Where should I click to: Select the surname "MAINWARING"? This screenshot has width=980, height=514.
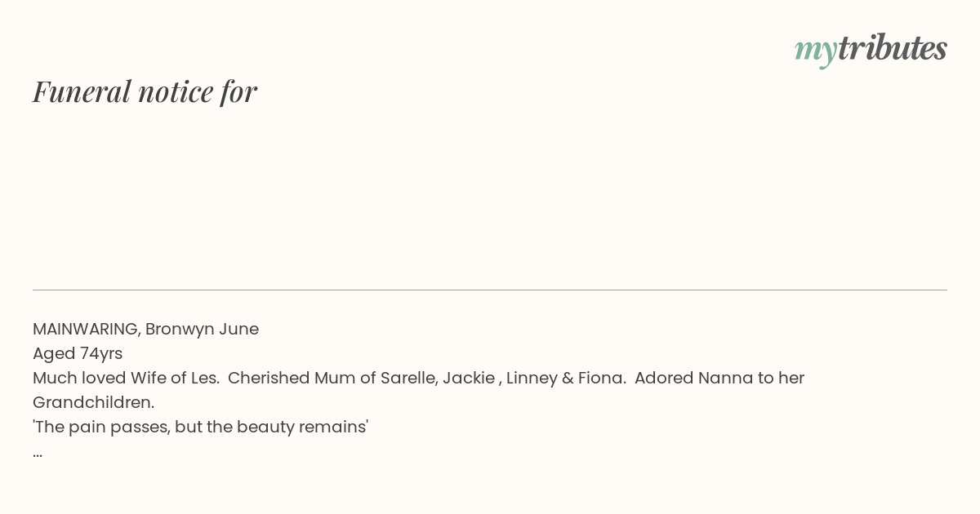[x=85, y=329]
